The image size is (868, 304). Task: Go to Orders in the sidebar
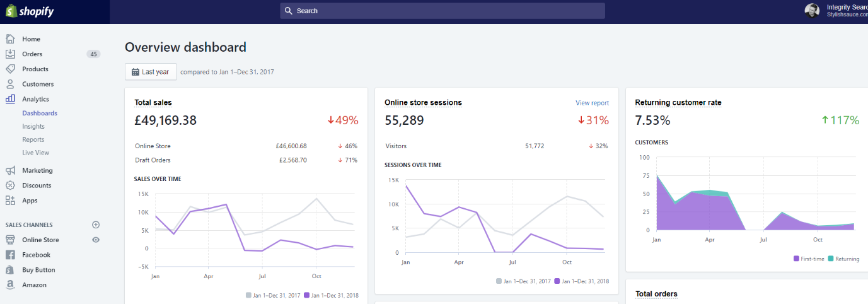tap(32, 54)
